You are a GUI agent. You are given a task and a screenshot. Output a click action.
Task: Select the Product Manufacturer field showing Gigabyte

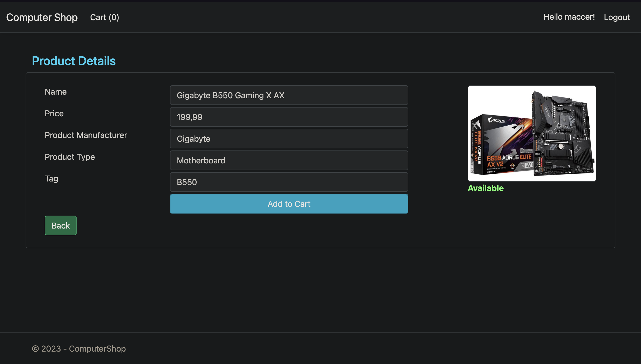(x=289, y=139)
